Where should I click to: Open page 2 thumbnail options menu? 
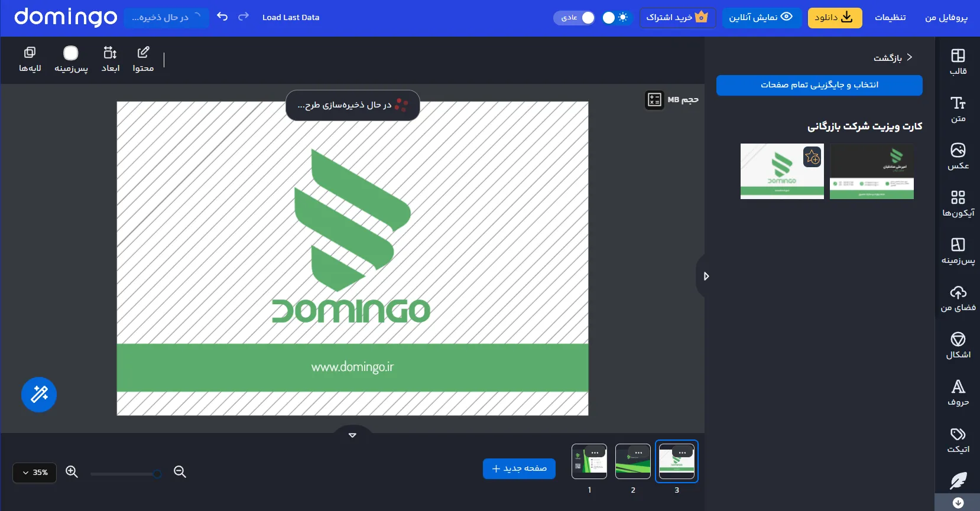click(x=639, y=453)
